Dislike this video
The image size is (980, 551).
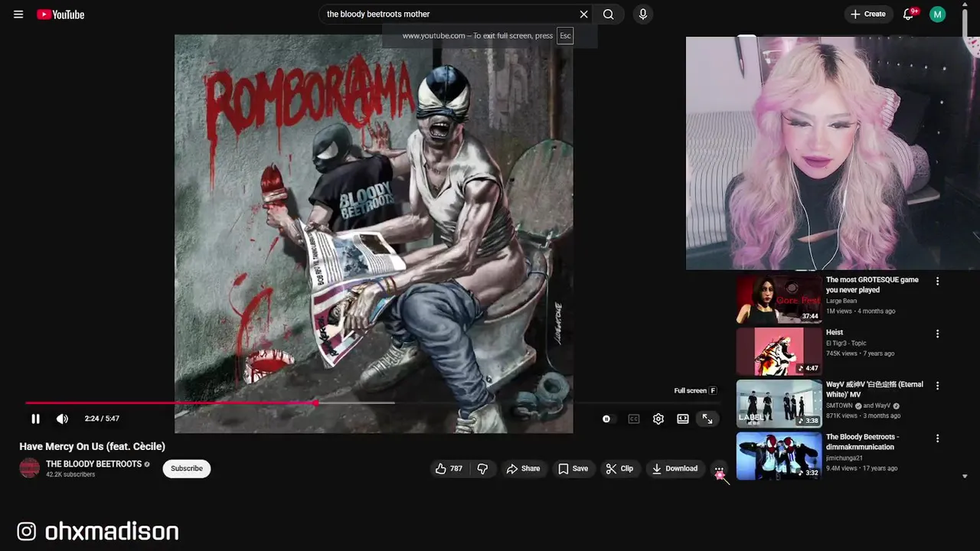tap(482, 468)
